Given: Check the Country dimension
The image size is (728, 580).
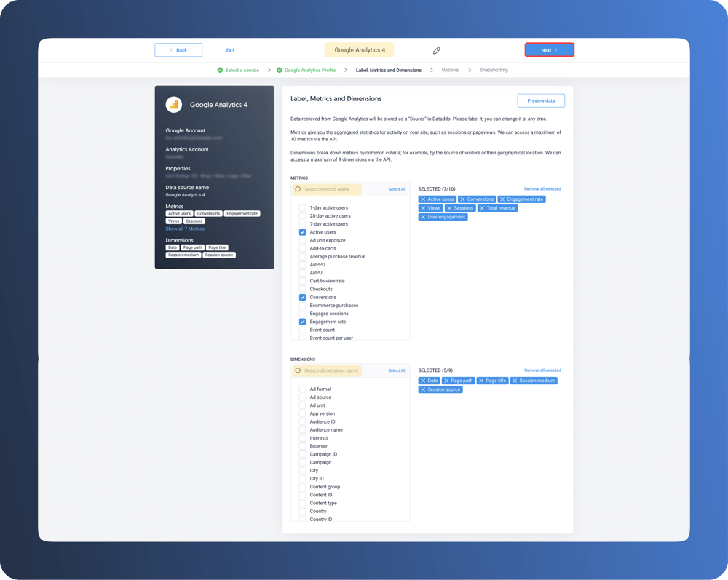Looking at the screenshot, I should tap(302, 512).
